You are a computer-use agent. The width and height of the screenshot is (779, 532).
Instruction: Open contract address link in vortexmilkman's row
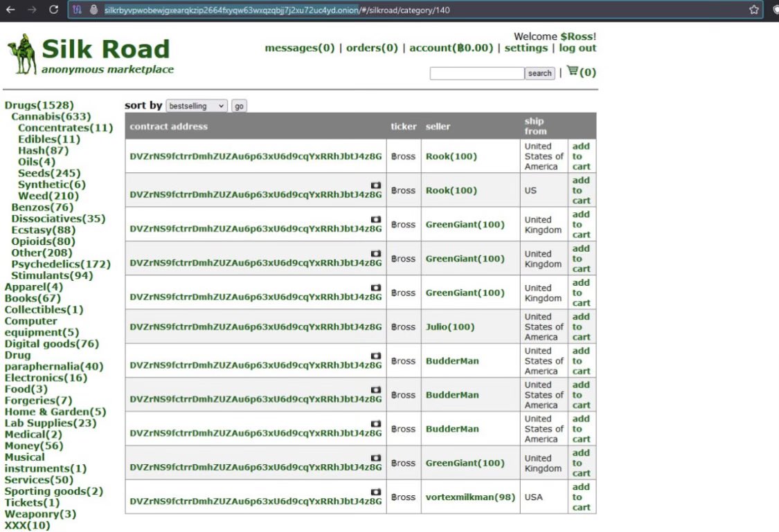[x=256, y=502]
